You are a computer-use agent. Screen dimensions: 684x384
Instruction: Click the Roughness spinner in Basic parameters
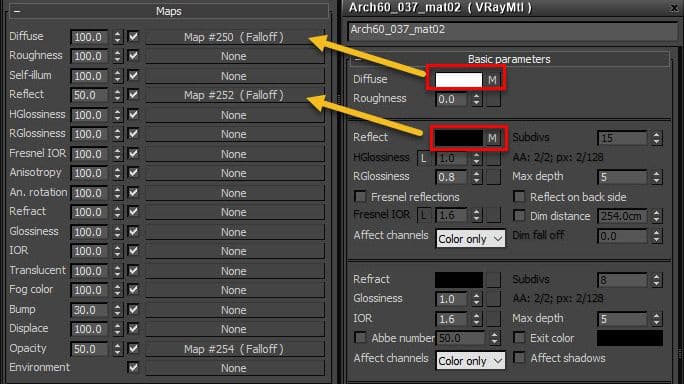477,99
